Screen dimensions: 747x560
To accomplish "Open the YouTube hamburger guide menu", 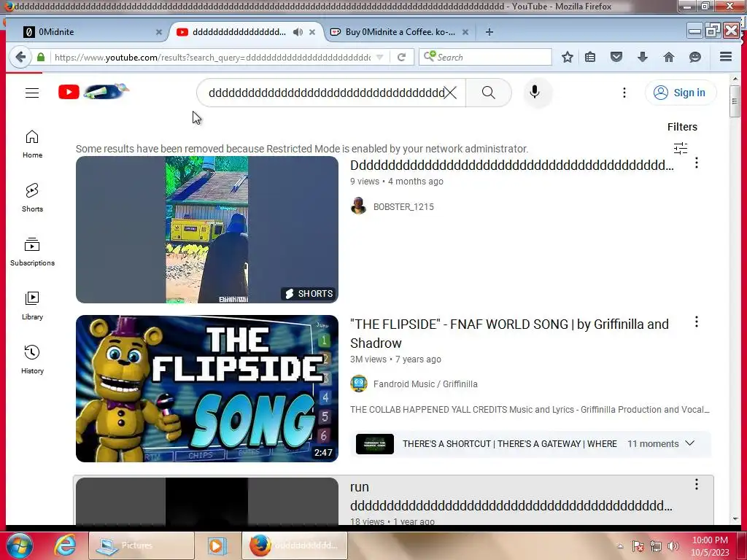I will click(x=32, y=93).
